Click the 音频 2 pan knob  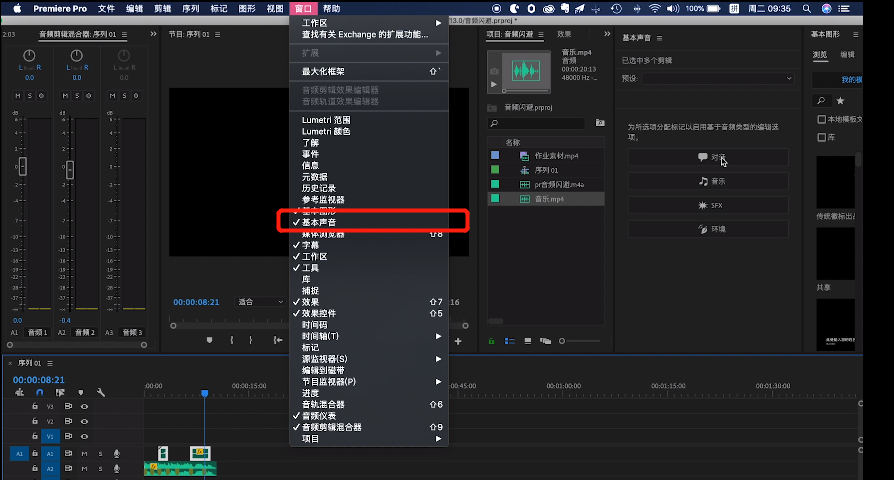click(x=76, y=55)
